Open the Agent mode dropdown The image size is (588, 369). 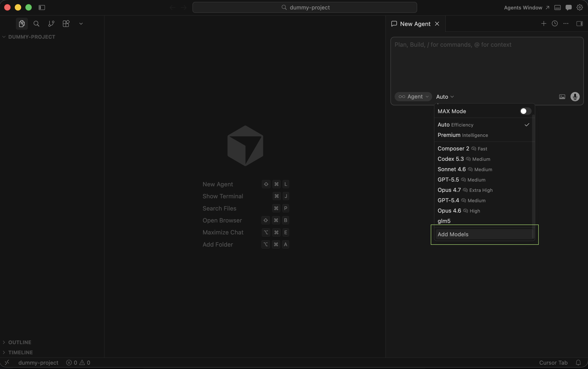413,97
